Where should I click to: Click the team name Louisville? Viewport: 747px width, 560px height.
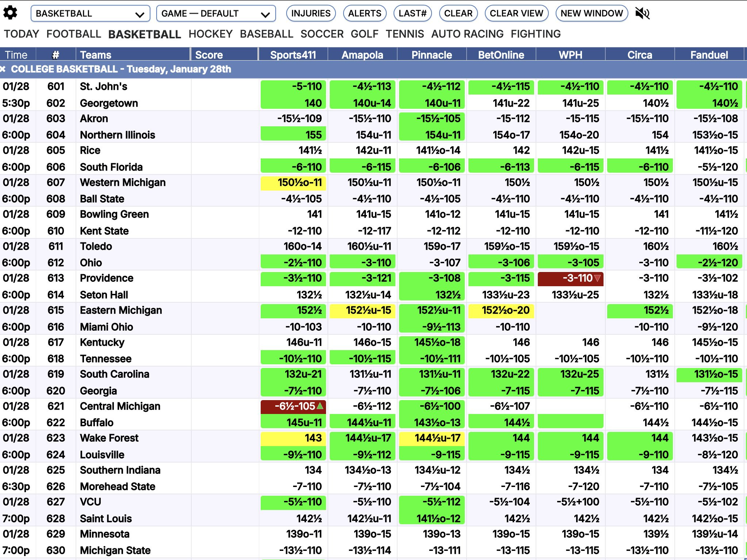pyautogui.click(x=102, y=455)
